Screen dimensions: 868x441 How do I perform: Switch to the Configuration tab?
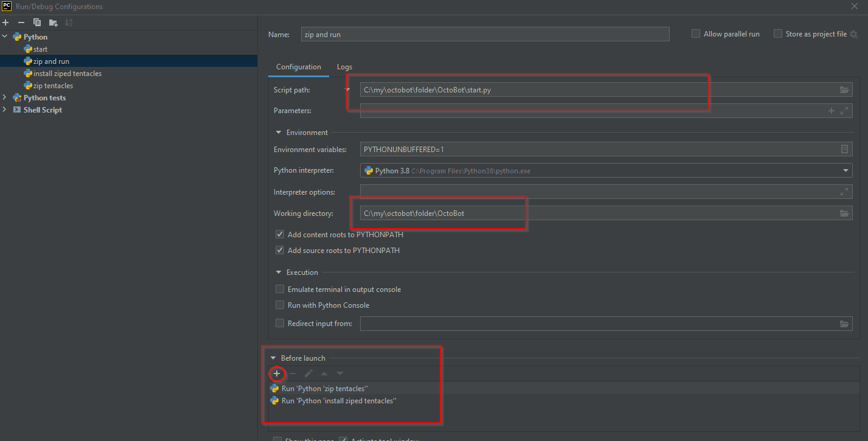[299, 67]
